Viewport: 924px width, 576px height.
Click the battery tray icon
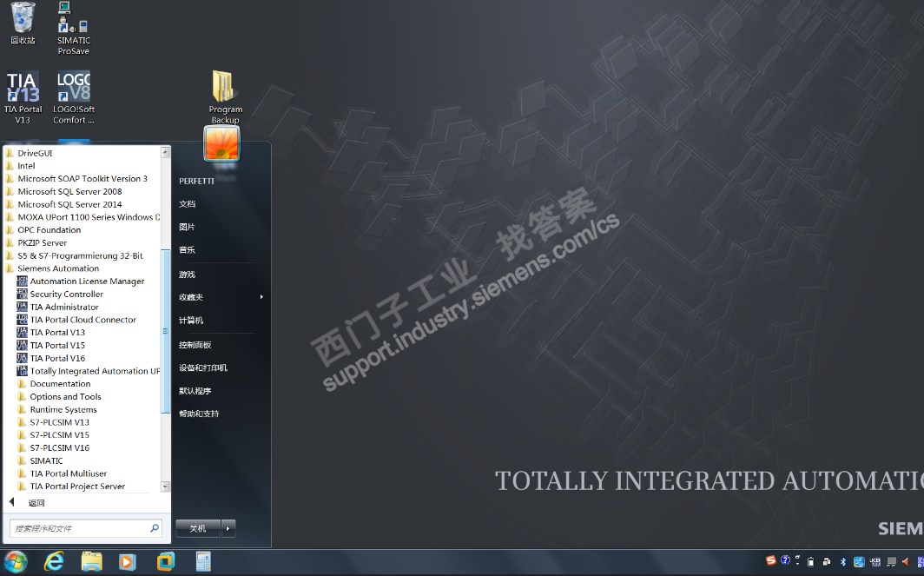tap(811, 562)
